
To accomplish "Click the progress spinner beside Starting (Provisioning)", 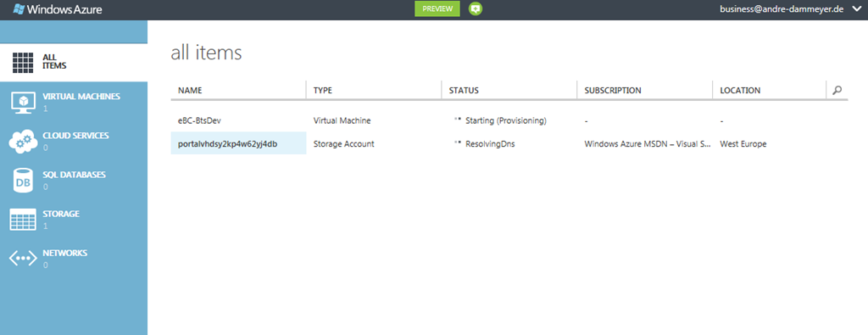I will point(458,119).
